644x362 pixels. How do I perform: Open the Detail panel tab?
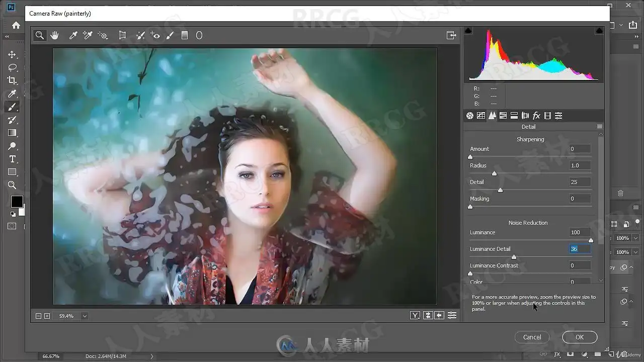pos(492,116)
